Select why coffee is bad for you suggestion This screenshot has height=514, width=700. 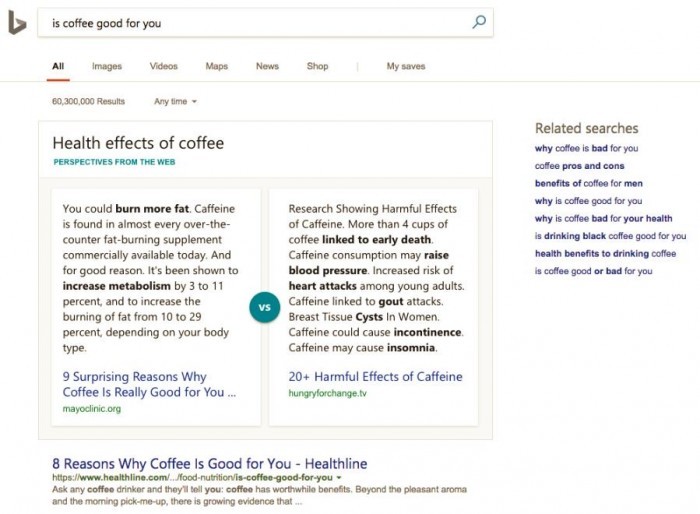pos(586,148)
